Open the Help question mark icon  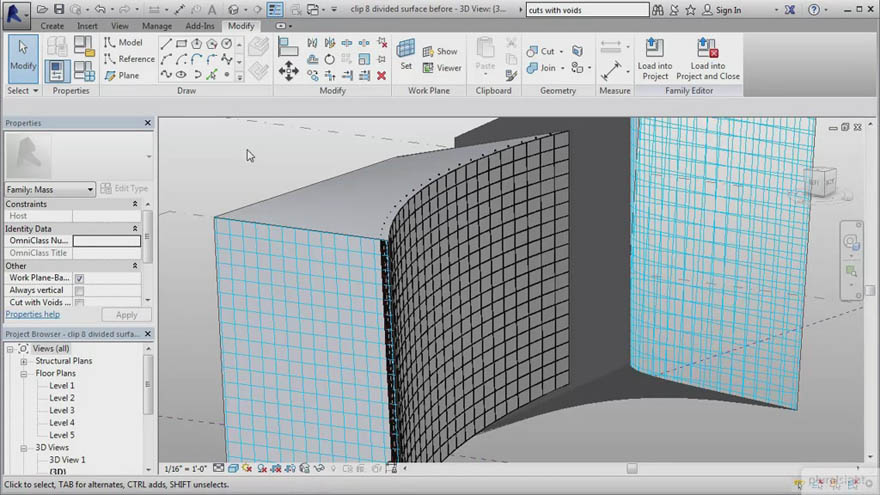point(814,10)
